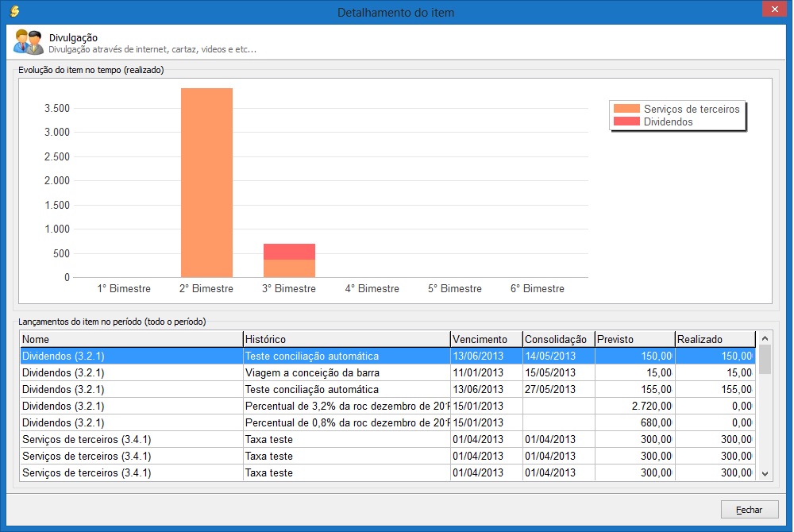Click the Consolidação column header
The image size is (794, 532).
coord(558,339)
